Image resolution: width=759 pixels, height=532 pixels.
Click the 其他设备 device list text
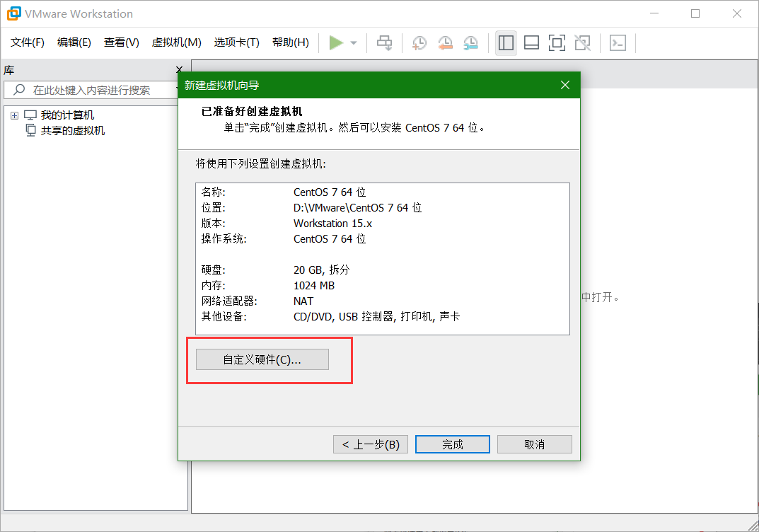[x=376, y=317]
